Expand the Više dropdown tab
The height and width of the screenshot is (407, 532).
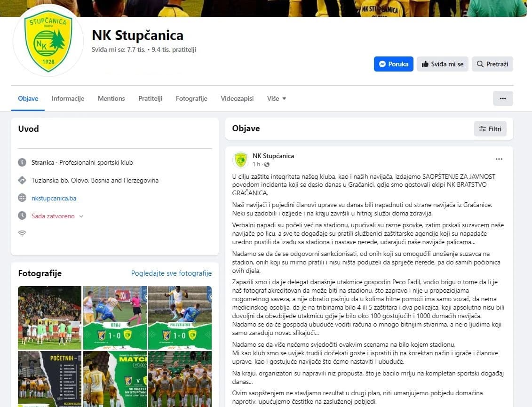277,98
